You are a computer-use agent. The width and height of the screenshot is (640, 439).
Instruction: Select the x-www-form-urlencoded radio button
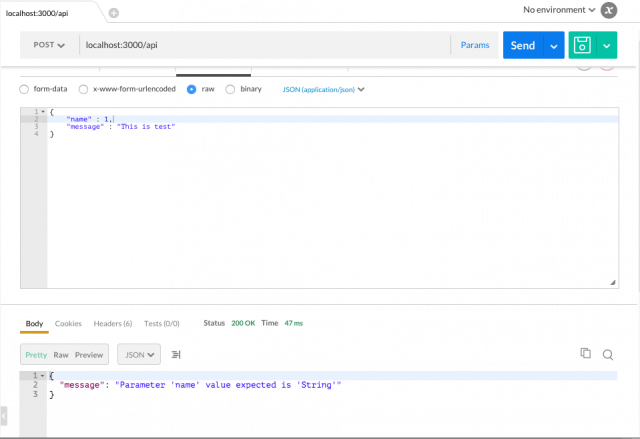tap(83, 89)
